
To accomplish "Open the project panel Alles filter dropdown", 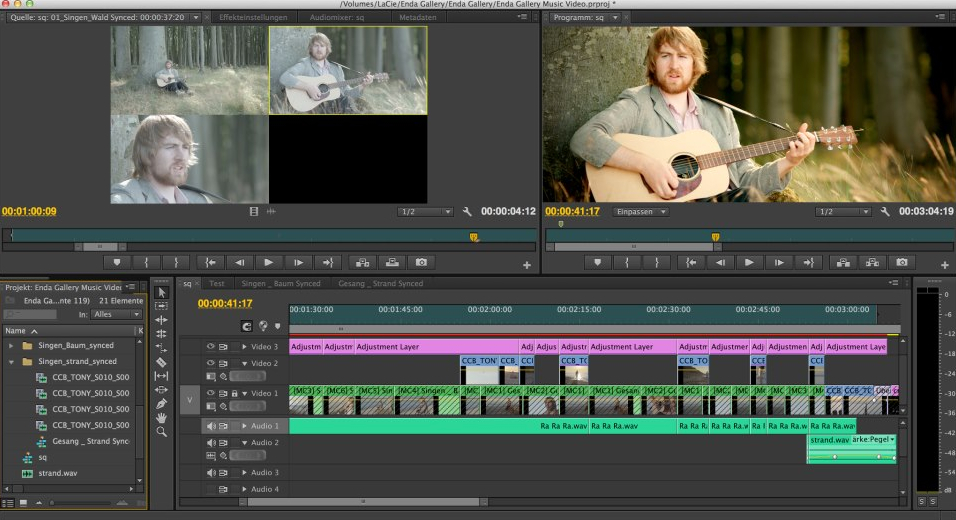I will coord(116,314).
